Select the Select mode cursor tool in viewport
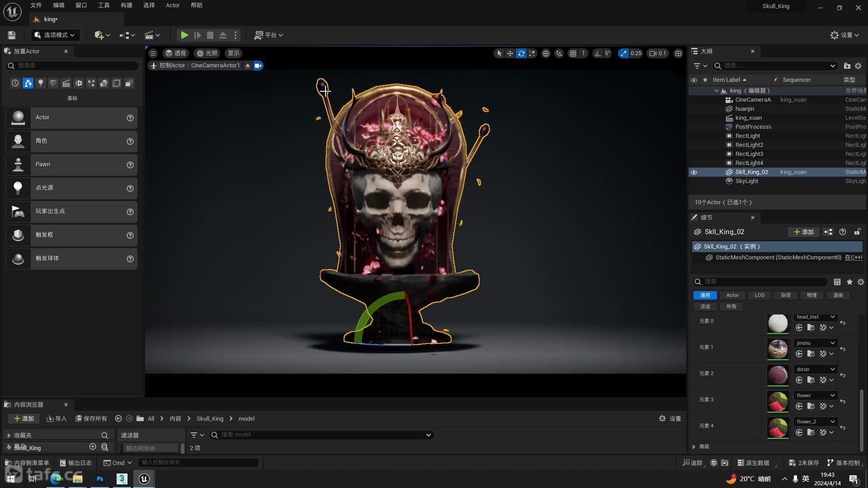 [x=499, y=53]
